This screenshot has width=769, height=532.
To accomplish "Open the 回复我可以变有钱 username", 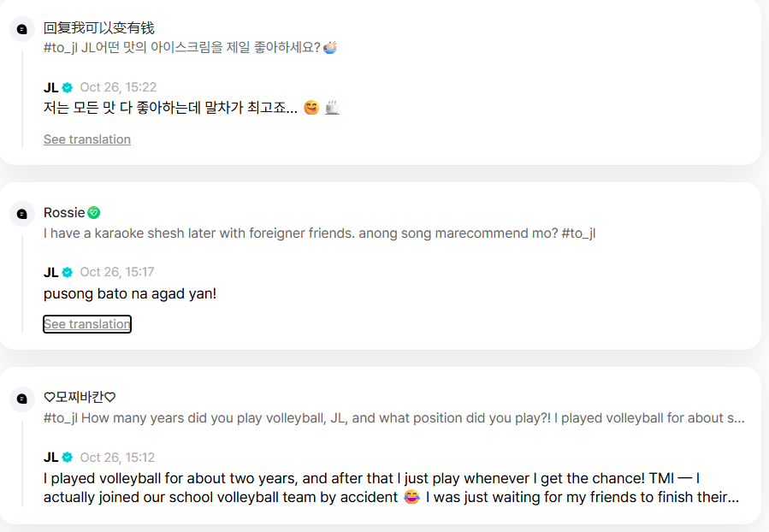I will (x=99, y=28).
